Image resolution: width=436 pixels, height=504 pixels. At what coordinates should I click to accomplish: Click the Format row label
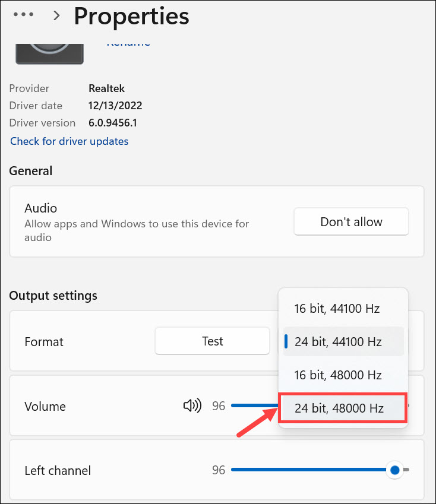pyautogui.click(x=44, y=342)
